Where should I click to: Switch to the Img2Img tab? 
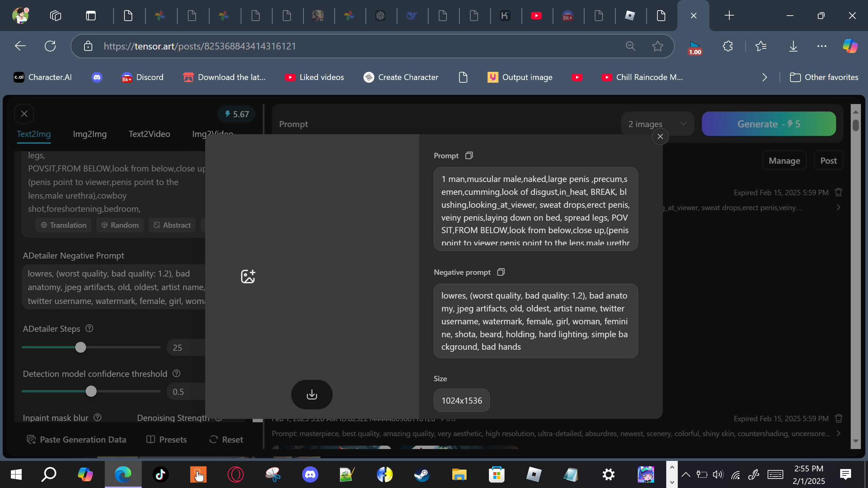coord(90,134)
